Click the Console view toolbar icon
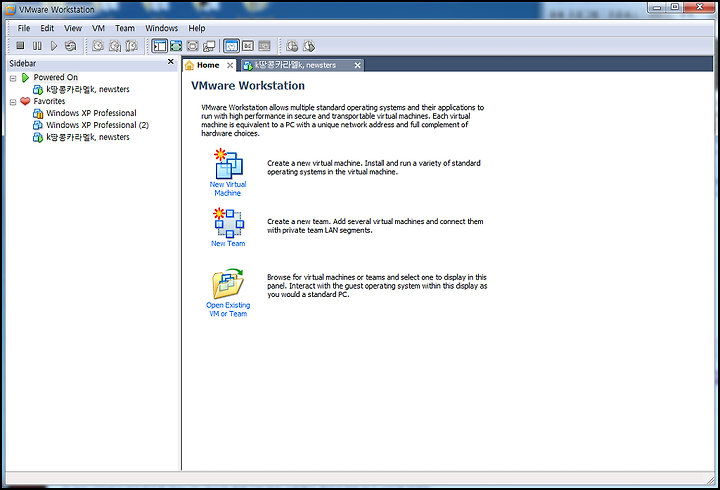Screen dimensions: 720x490 tap(264, 45)
